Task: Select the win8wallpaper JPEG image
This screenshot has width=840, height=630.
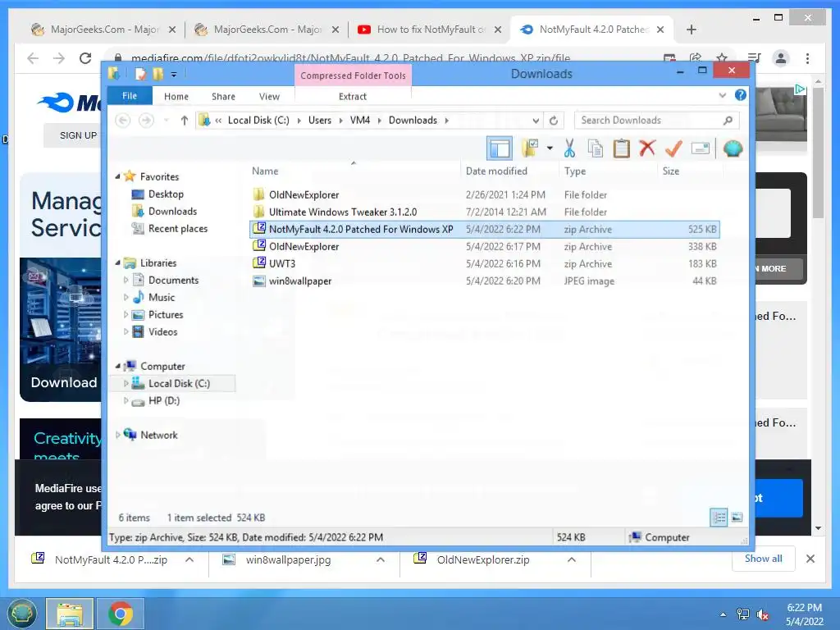Action: pos(484,281)
